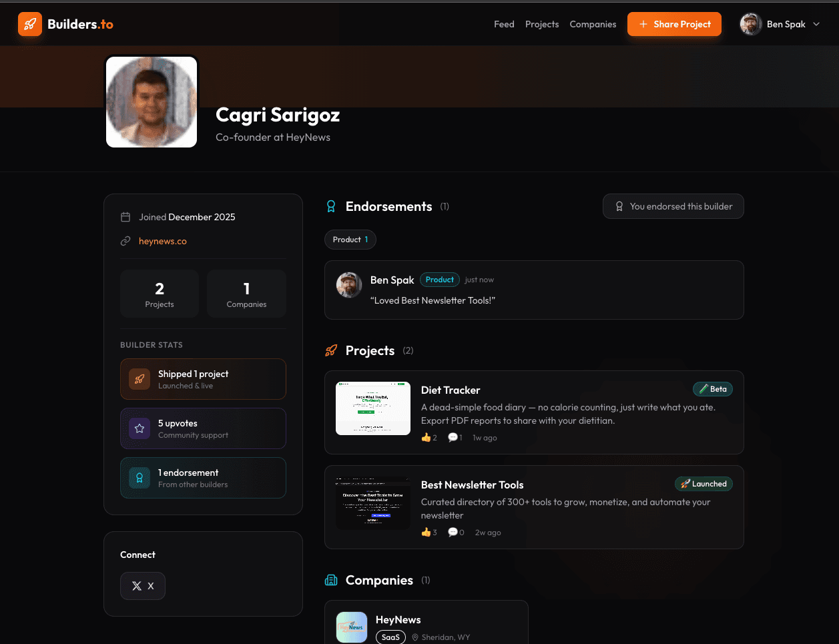
Task: Go to the Companies nav item
Action: tap(593, 24)
